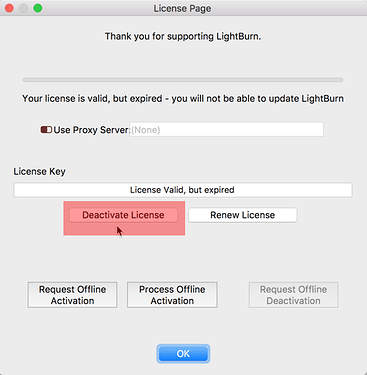Click the License Key label
The width and height of the screenshot is (367, 375).
click(x=39, y=171)
